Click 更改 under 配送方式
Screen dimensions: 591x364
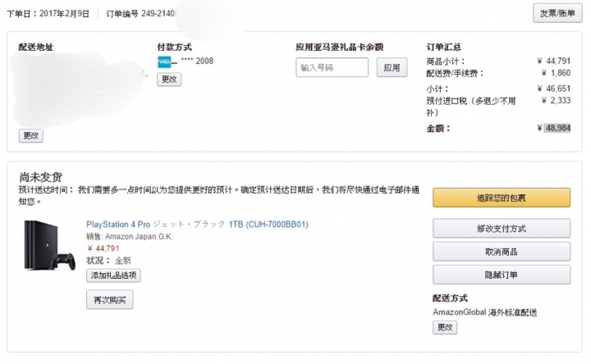[445, 327]
